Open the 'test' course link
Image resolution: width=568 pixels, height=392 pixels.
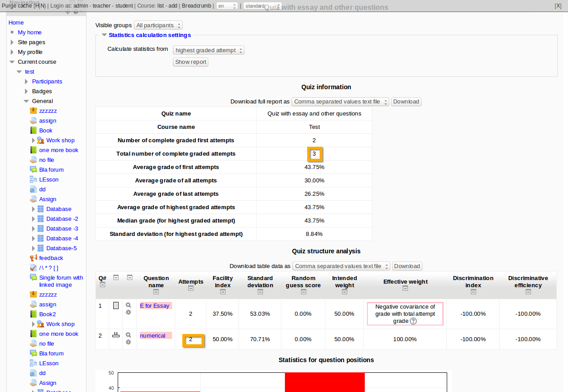click(x=29, y=72)
